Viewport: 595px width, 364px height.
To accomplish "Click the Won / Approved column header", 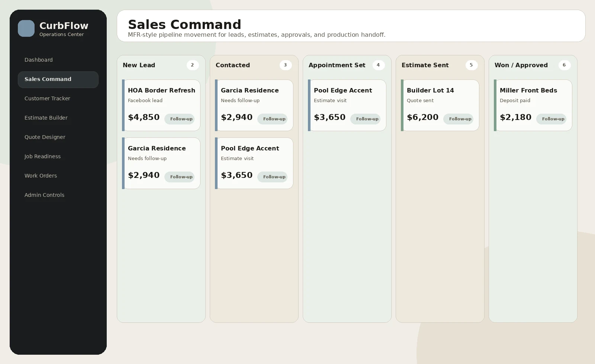I will click(521, 65).
